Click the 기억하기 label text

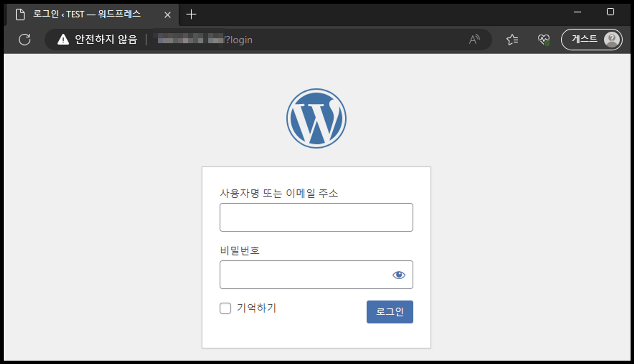[256, 308]
